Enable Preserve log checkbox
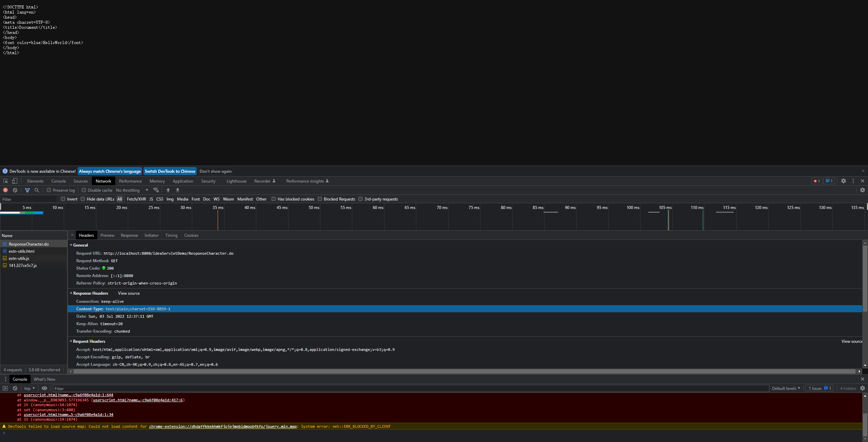The height and width of the screenshot is (442, 868). click(49, 190)
